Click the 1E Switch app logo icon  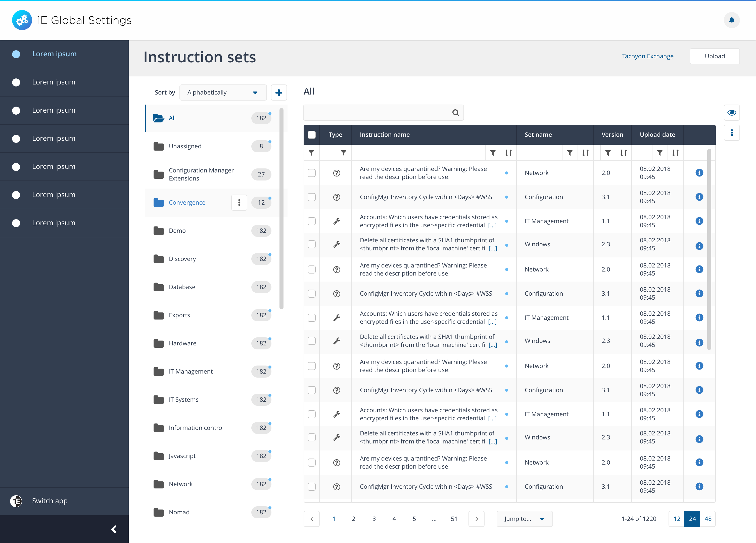[16, 501]
